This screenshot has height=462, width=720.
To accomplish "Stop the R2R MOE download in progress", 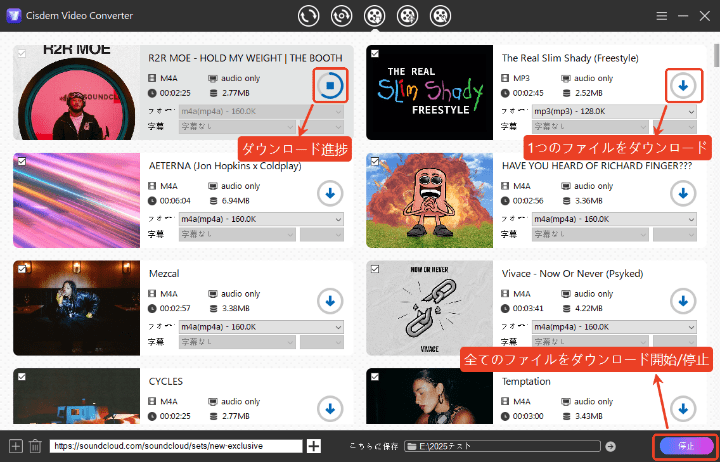I will 330,86.
